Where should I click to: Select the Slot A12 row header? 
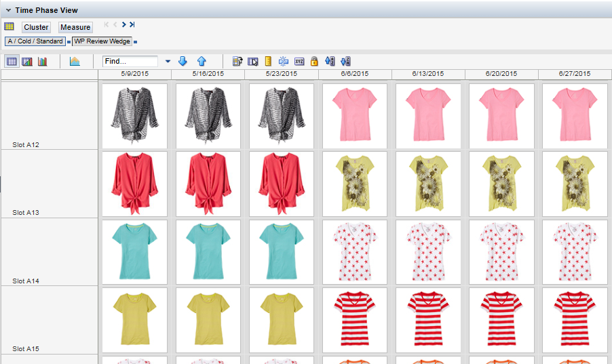[x=49, y=115]
